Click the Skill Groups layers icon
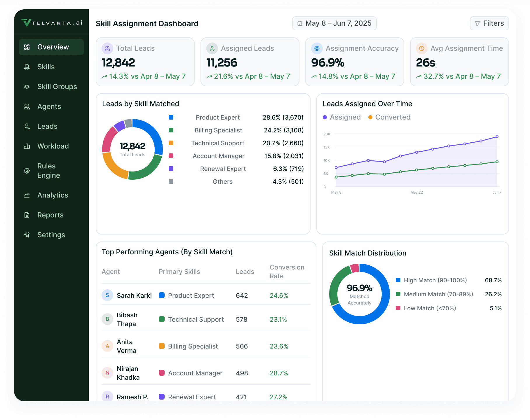 27,87
